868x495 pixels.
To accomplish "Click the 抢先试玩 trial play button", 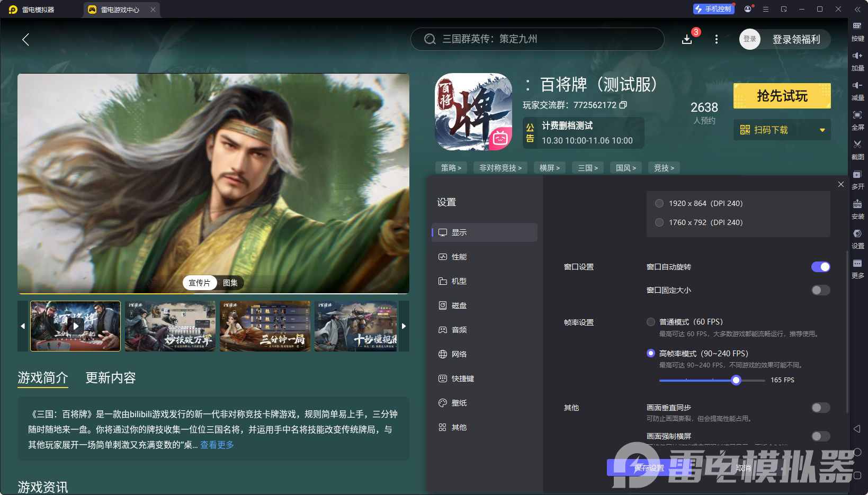I will click(x=782, y=96).
